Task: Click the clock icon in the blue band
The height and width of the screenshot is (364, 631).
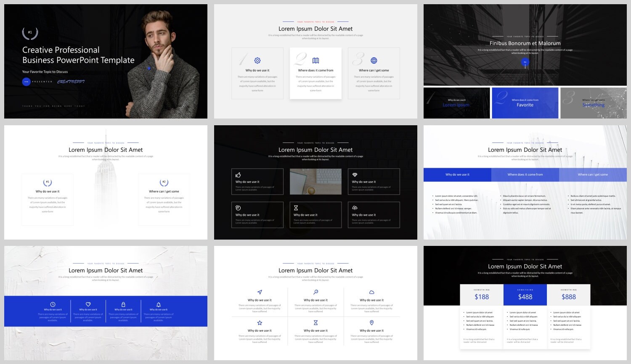Action: click(x=53, y=304)
